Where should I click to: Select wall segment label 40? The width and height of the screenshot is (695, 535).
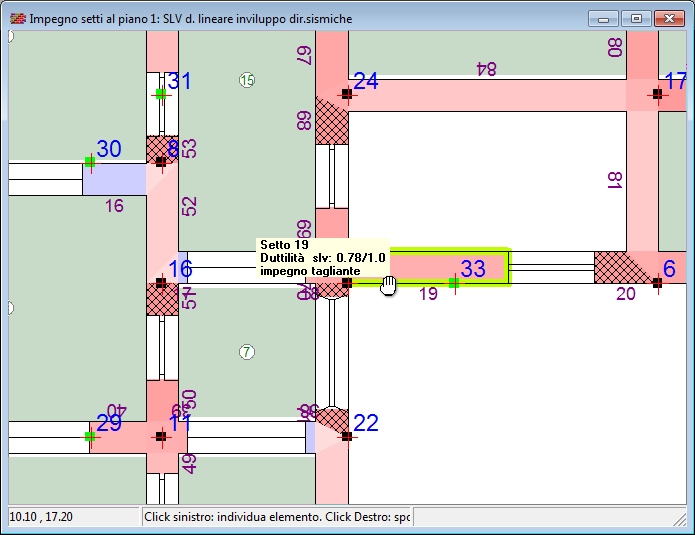[x=117, y=410]
